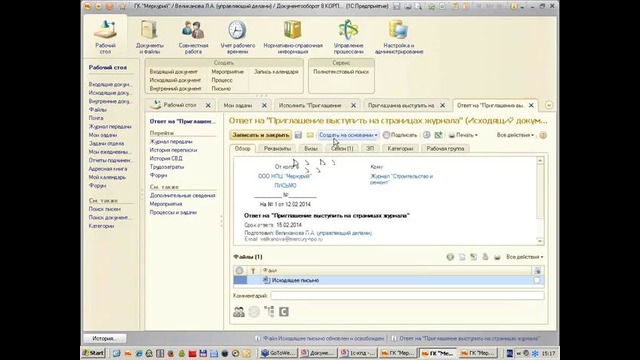
Task: Switch to the Рабочая группа tab
Action: click(445, 149)
